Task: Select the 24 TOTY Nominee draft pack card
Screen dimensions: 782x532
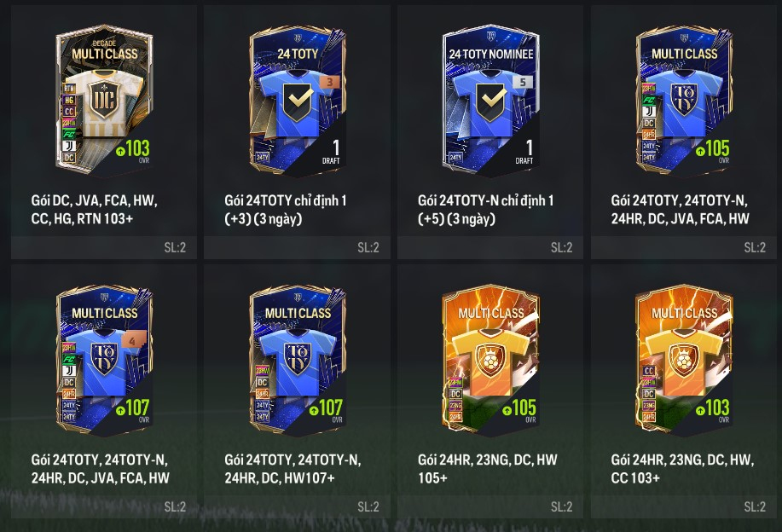Action: [x=490, y=100]
